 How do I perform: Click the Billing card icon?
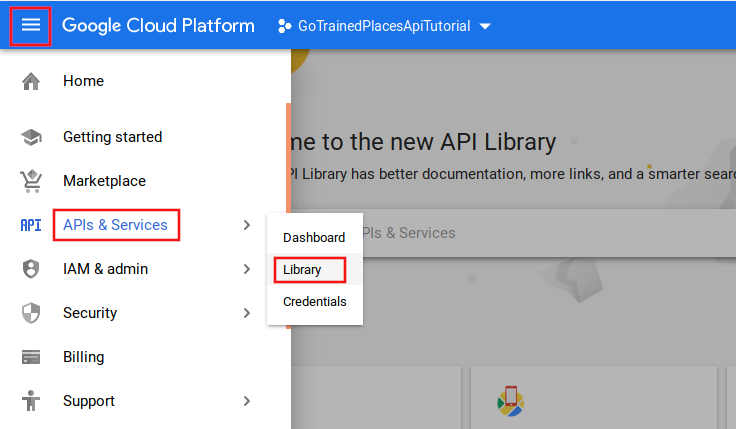click(x=31, y=357)
